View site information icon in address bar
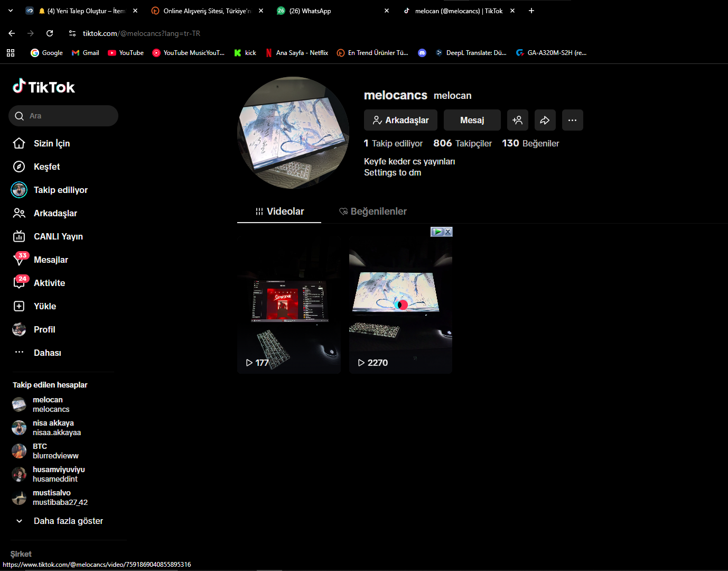 (x=72, y=33)
